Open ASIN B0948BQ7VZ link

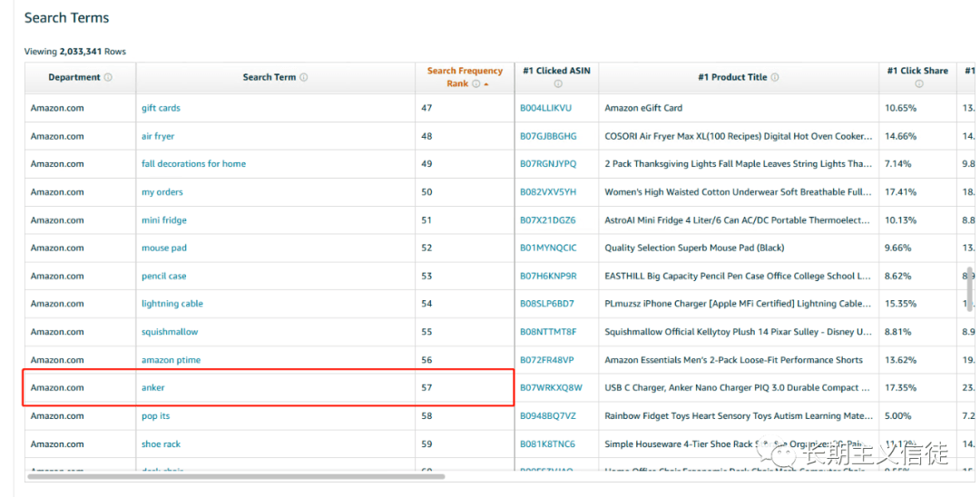coord(548,416)
